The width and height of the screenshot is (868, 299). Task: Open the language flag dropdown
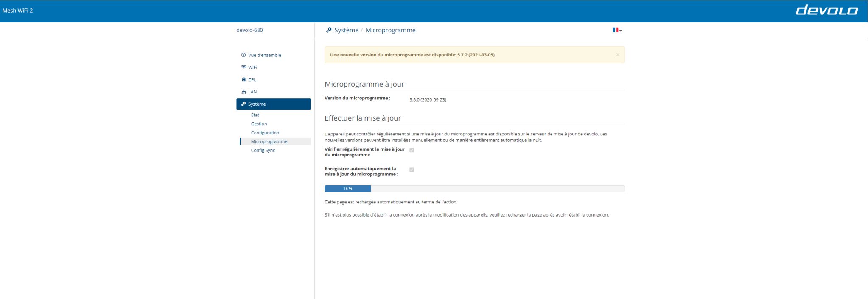point(617,30)
